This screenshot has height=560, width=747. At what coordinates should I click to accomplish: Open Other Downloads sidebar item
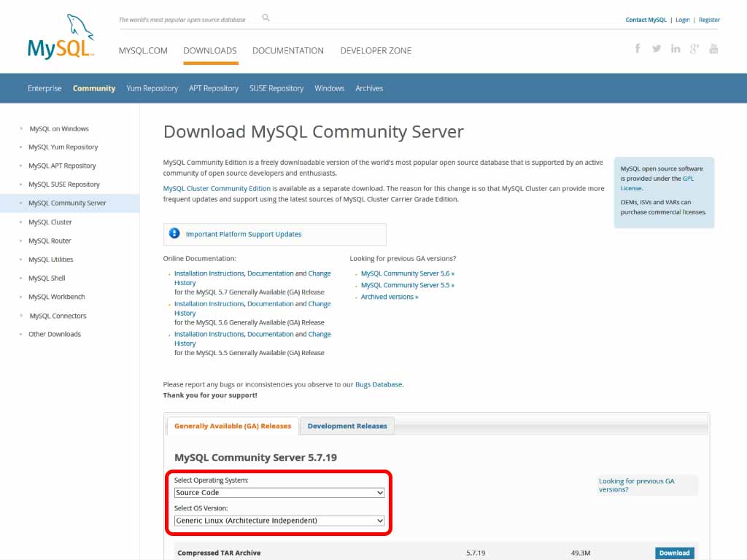point(55,334)
